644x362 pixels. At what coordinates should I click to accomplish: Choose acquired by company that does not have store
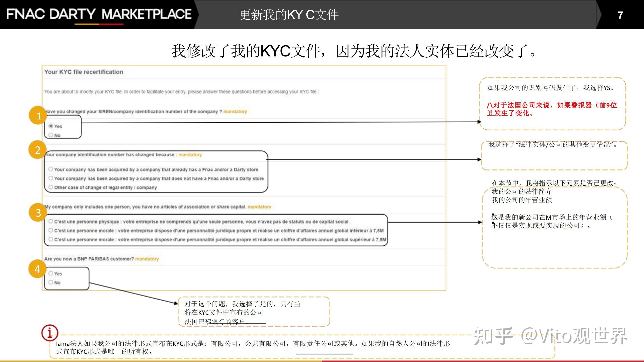click(x=51, y=178)
